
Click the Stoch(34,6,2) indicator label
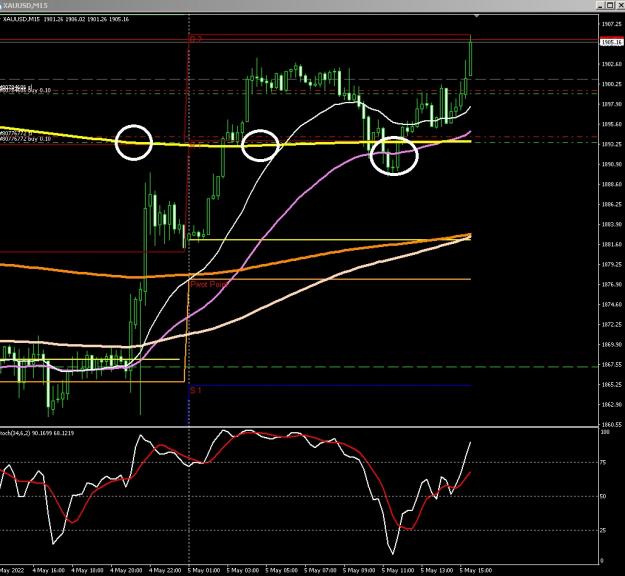(37, 432)
